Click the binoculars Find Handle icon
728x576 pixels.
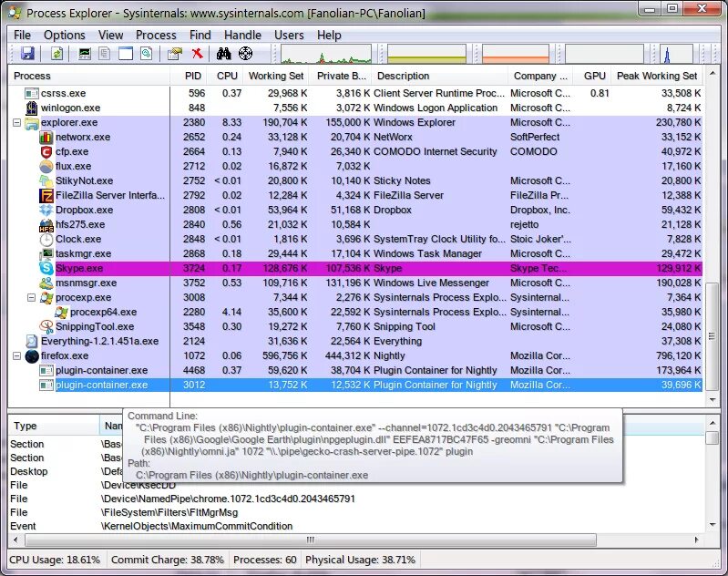(224, 54)
